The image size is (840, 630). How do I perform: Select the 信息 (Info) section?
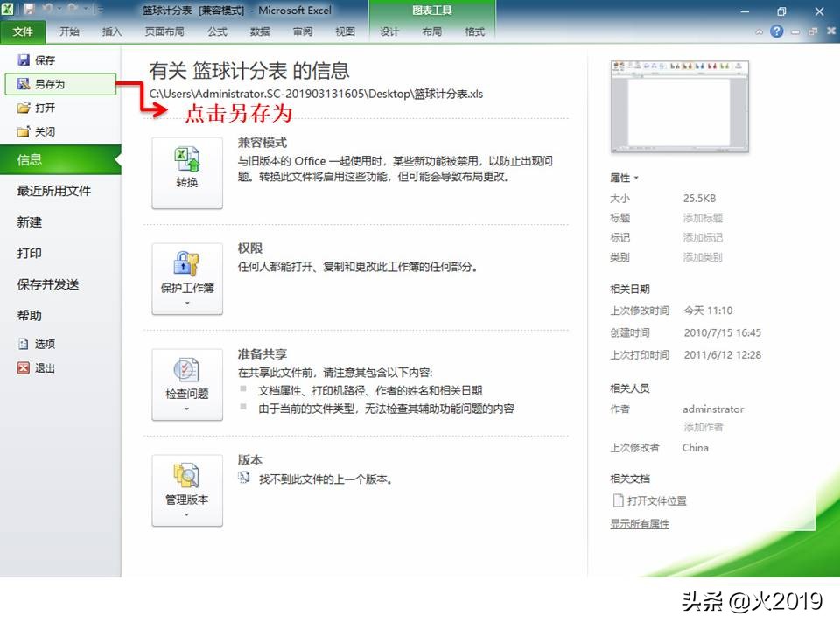point(60,159)
